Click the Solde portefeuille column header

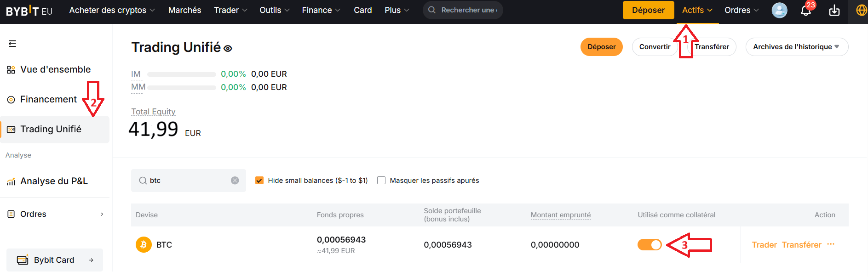pyautogui.click(x=452, y=215)
